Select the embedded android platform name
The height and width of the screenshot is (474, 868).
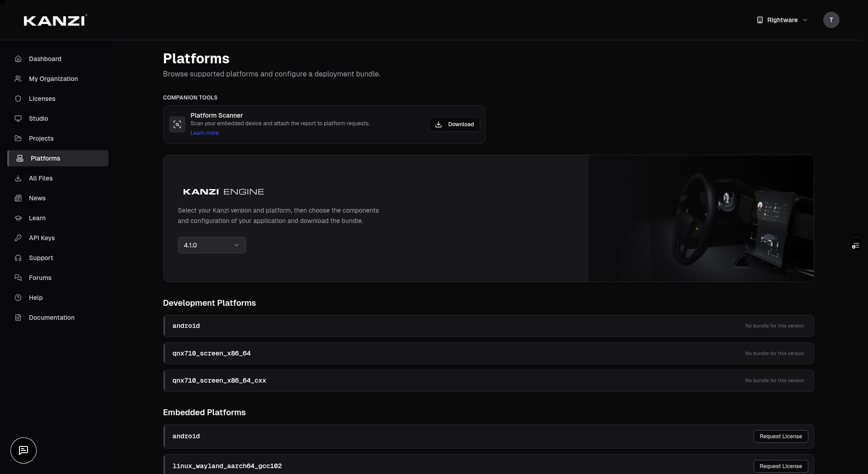(186, 436)
